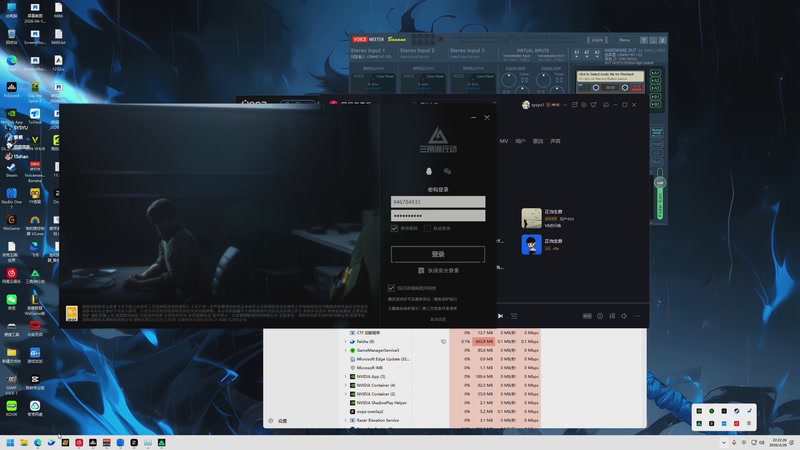This screenshot has height=450, width=800.
Task: Open Voicemeeter A1 hardware out selector
Action: click(x=577, y=54)
